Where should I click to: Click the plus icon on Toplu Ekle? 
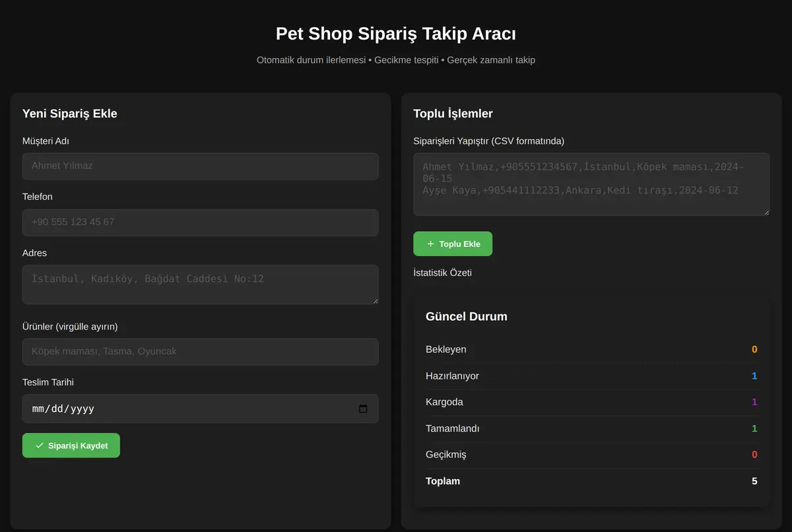point(431,244)
